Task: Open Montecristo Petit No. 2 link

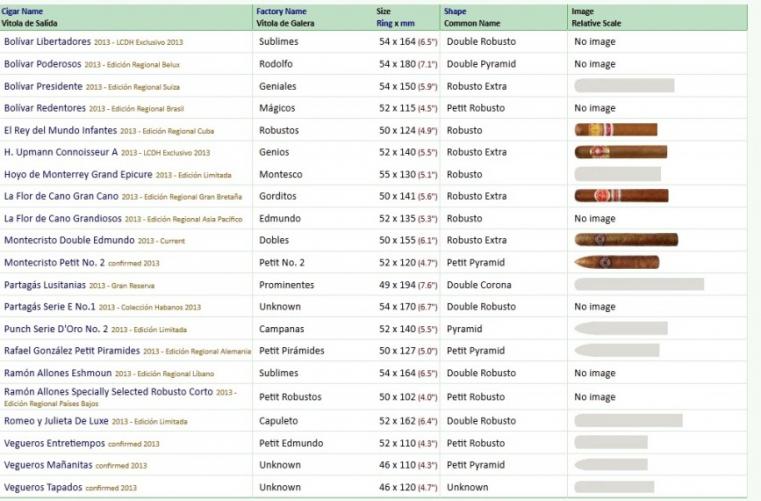Action: pyautogui.click(x=54, y=263)
